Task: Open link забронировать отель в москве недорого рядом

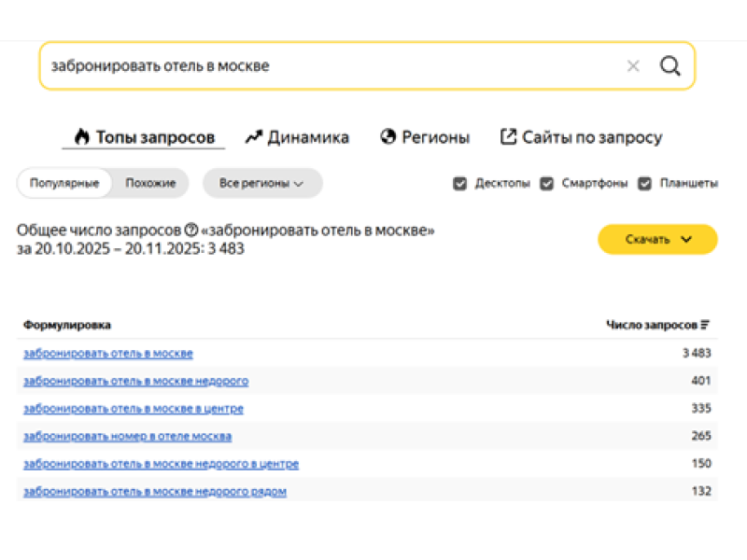Action: tap(154, 492)
